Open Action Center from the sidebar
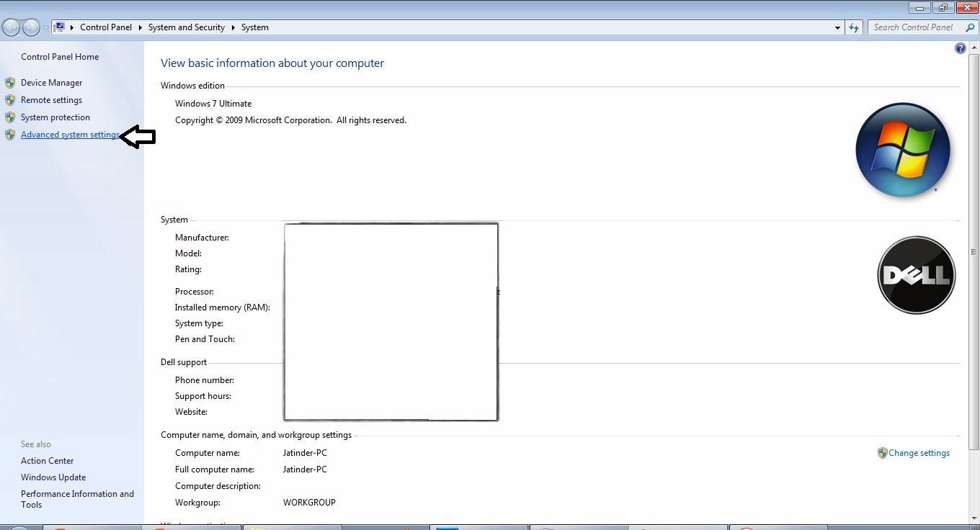Image resolution: width=980 pixels, height=530 pixels. [x=47, y=460]
